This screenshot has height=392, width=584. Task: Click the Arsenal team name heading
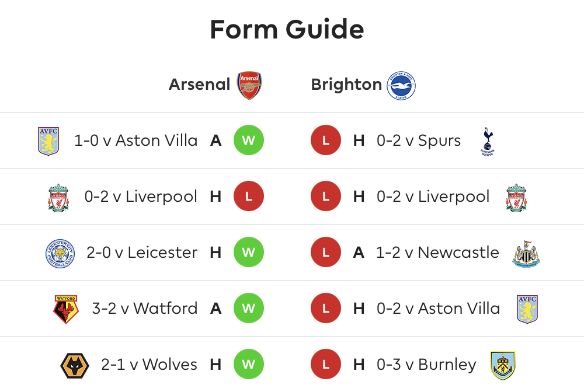point(200,85)
